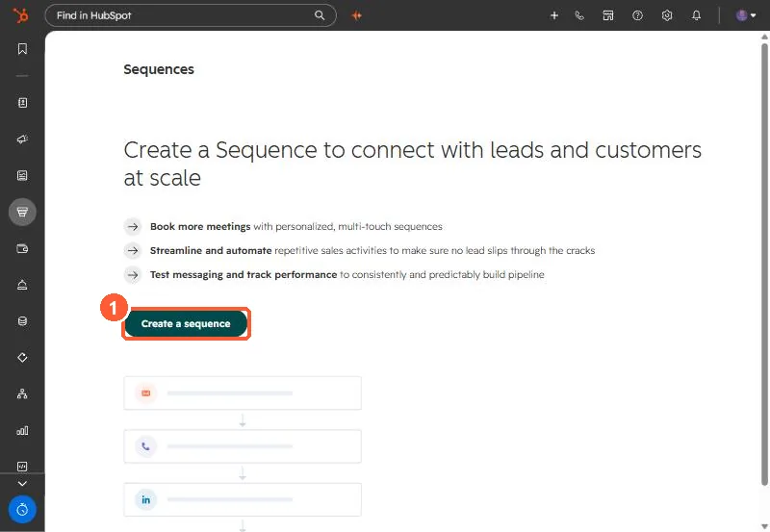
Task: Open the account avatar dropdown menu
Action: pos(745,15)
